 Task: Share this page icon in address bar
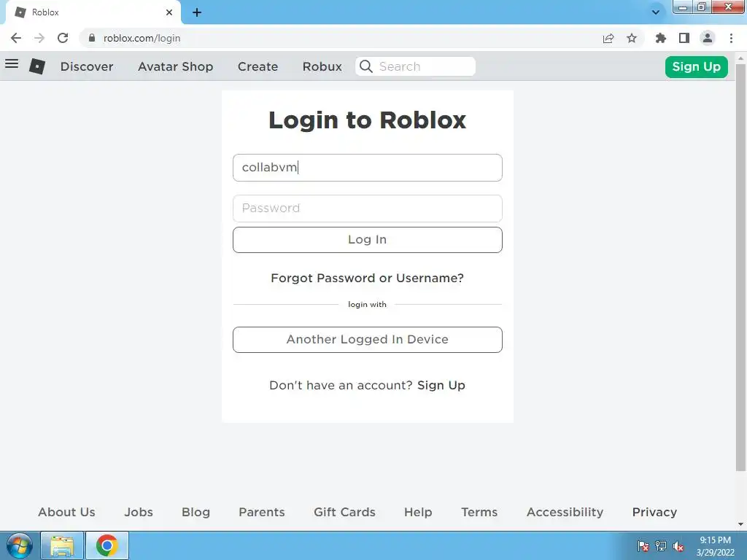pyautogui.click(x=608, y=38)
